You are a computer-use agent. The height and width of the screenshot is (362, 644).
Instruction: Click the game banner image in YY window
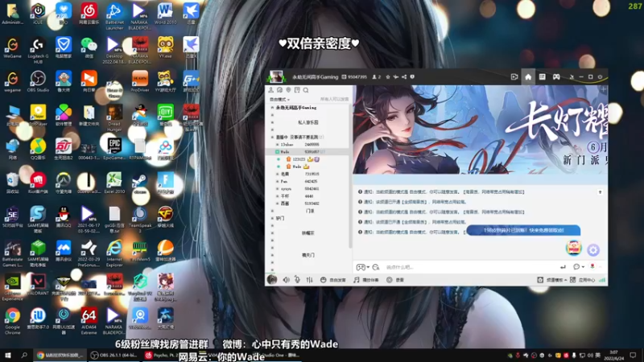coord(480,130)
